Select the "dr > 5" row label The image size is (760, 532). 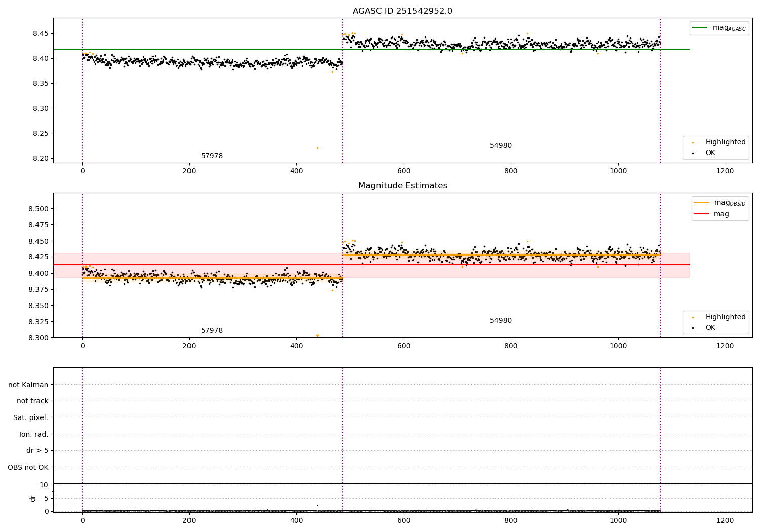click(x=37, y=451)
